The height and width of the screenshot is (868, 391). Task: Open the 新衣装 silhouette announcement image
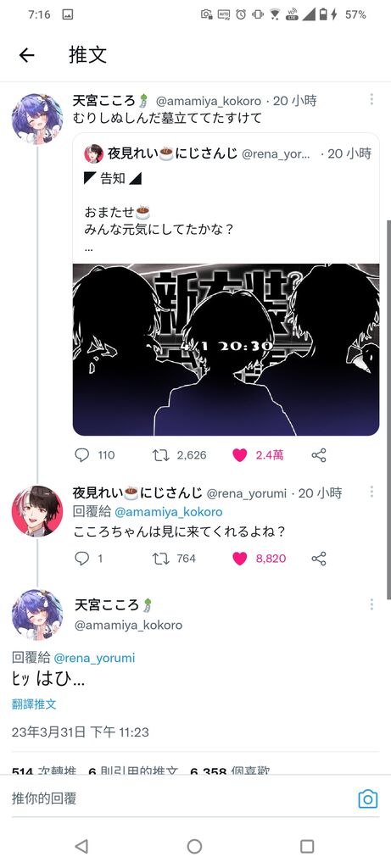coord(226,349)
